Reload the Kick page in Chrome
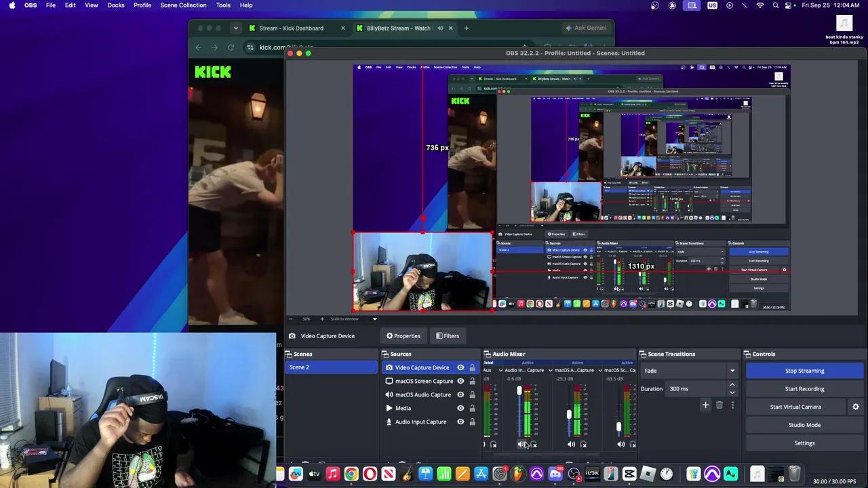This screenshot has width=868, height=488. (231, 47)
